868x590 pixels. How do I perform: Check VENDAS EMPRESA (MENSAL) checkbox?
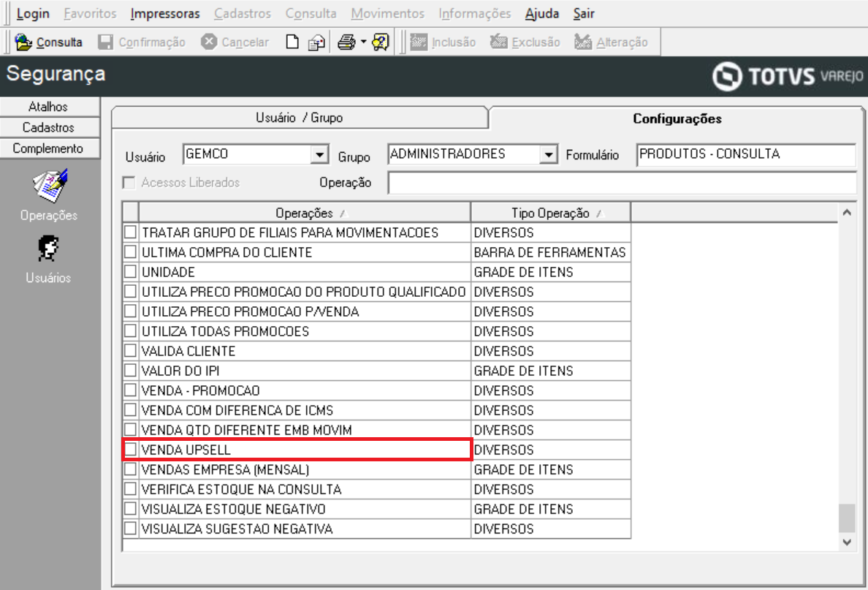click(130, 469)
